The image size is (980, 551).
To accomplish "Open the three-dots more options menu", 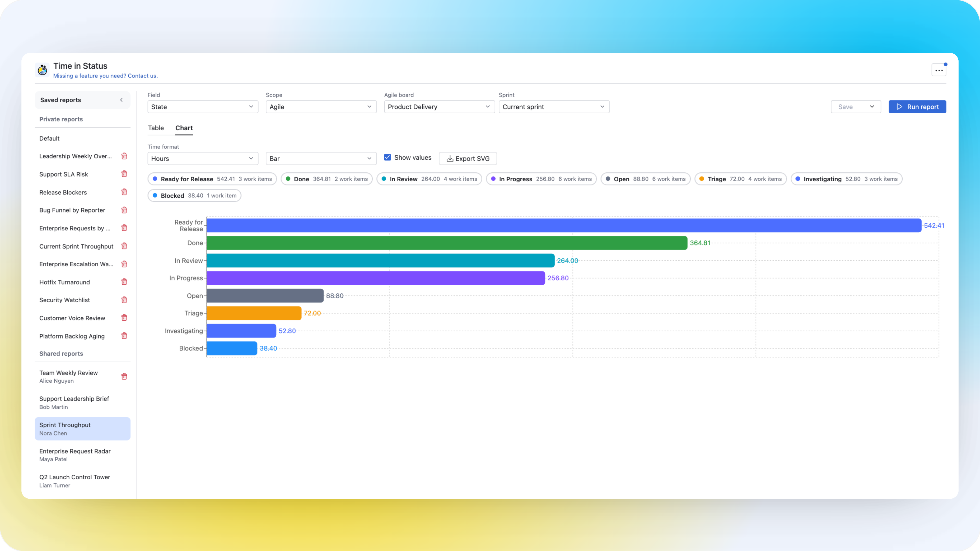I will [939, 70].
